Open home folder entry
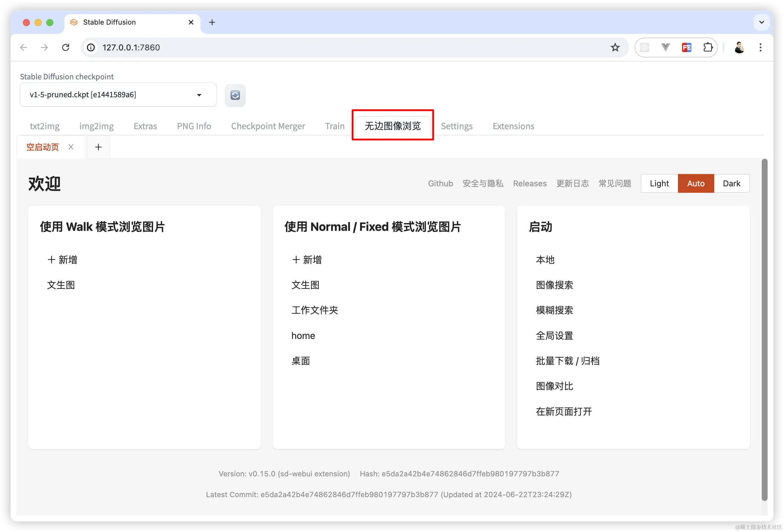Screen dimensions: 784x532 point(303,336)
